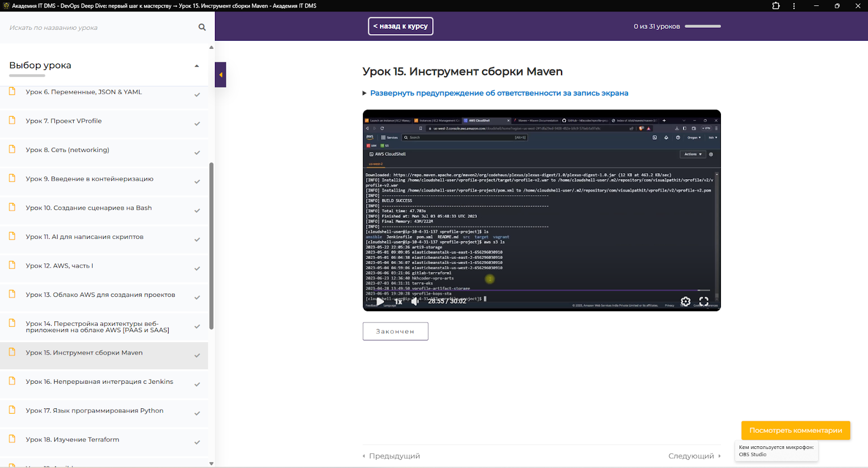The height and width of the screenshot is (468, 868).
Task: Click document icon for Урок 8. Сеть
Action: pos(12,149)
